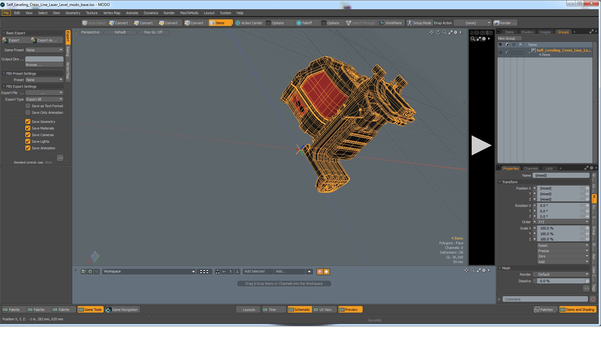The image size is (601, 364).
Task: Enable Setup Mode
Action: (x=419, y=23)
